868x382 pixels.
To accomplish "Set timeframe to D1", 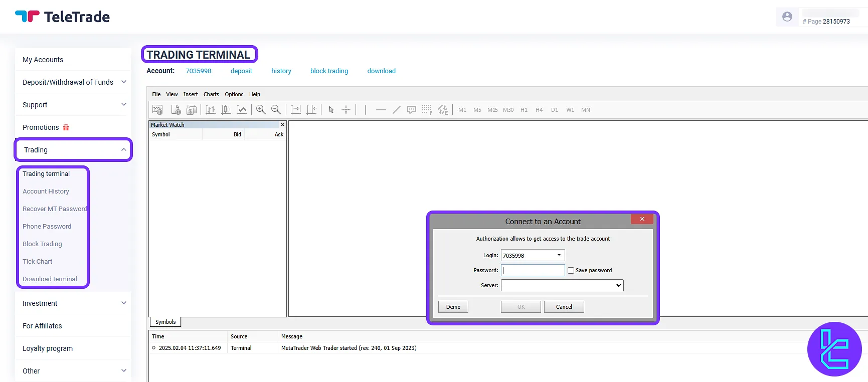I will pyautogui.click(x=555, y=110).
